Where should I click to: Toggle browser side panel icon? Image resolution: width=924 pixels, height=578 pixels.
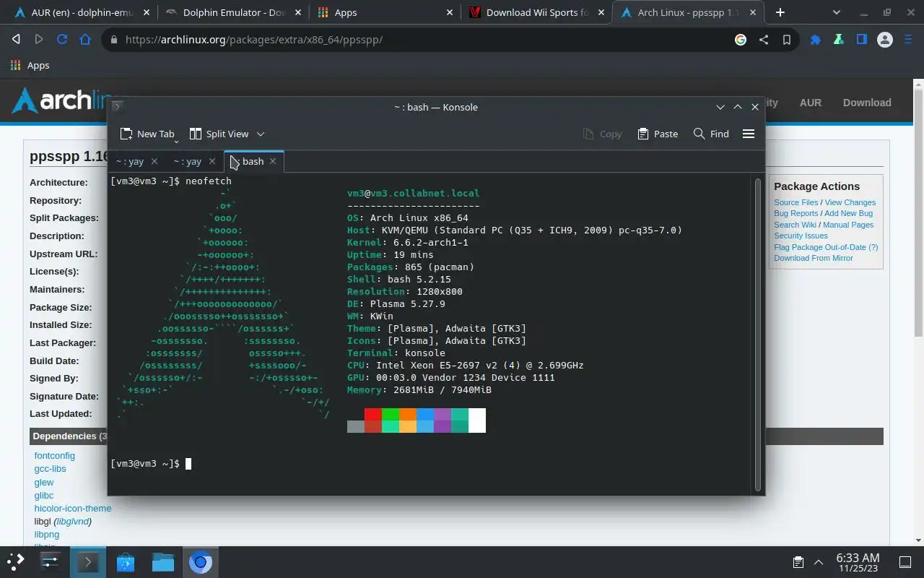[x=862, y=40]
